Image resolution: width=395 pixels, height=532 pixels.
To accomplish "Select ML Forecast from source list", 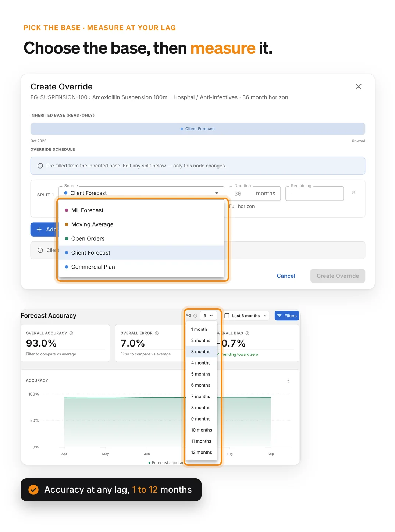I will tap(142, 210).
